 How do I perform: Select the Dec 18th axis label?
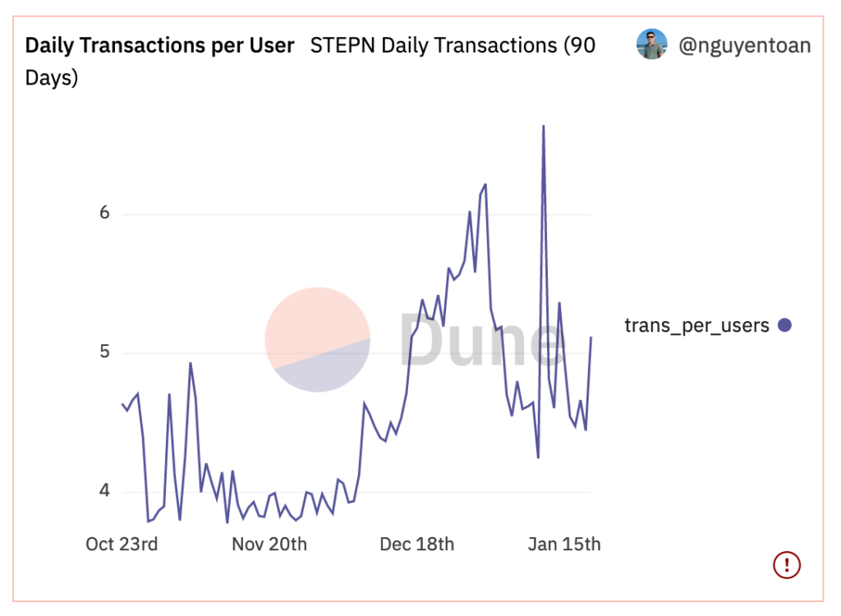416,544
